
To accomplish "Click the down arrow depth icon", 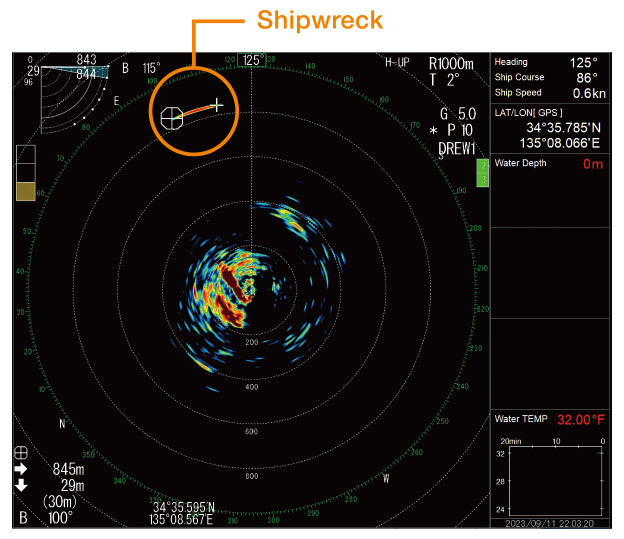I will (21, 485).
